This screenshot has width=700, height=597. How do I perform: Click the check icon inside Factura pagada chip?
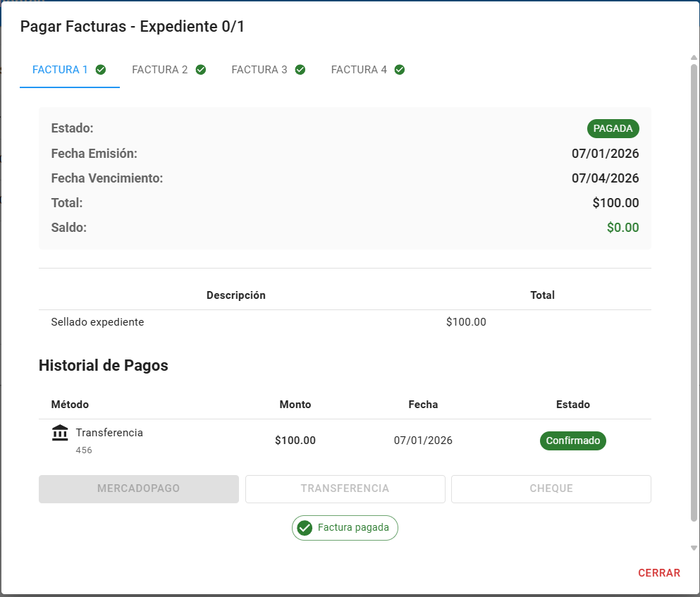[x=304, y=527]
